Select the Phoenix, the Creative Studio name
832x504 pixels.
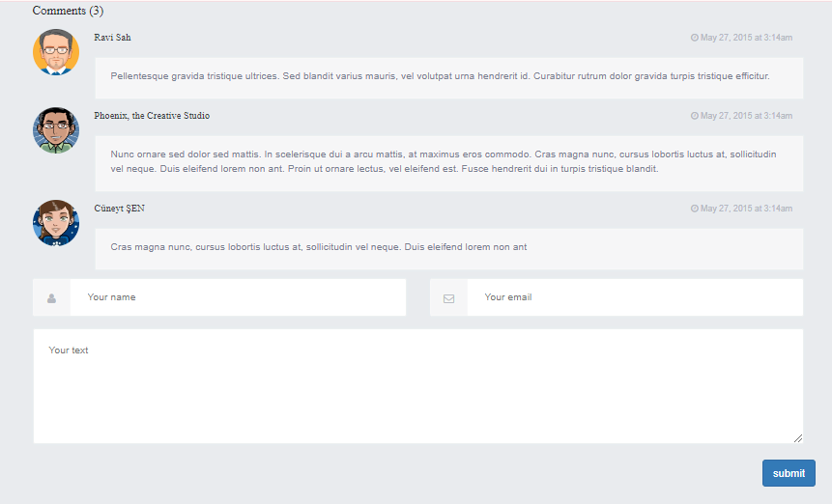[x=152, y=116]
